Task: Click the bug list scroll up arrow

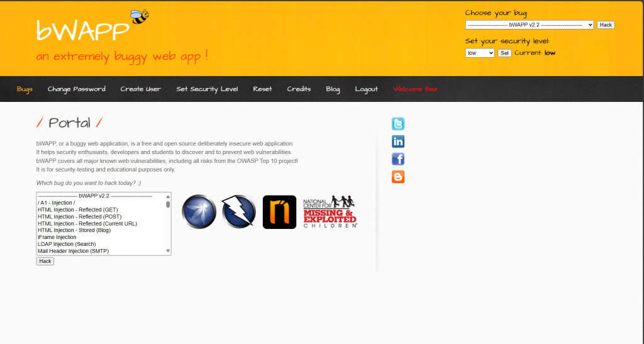Action: click(x=168, y=197)
